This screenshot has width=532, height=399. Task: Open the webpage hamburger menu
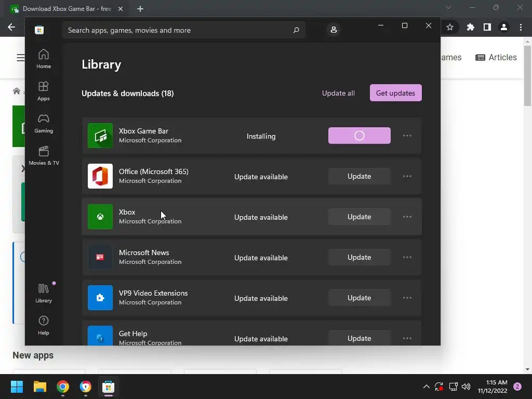[x=20, y=58]
